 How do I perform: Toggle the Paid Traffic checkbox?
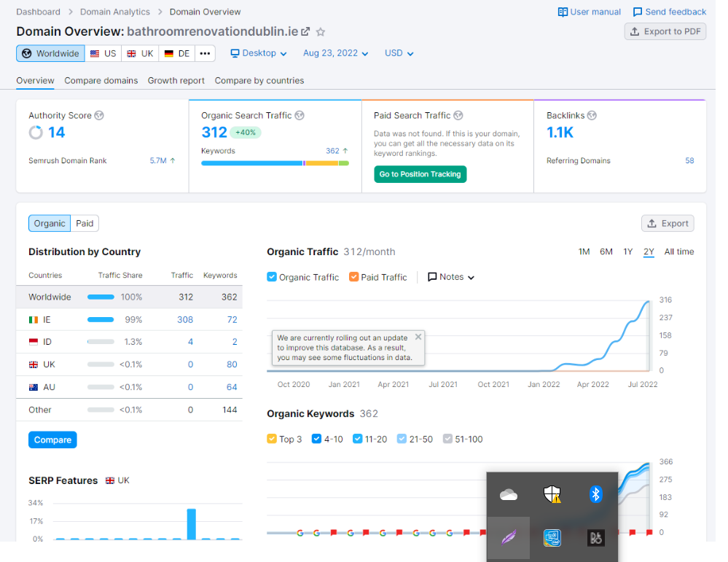click(353, 277)
